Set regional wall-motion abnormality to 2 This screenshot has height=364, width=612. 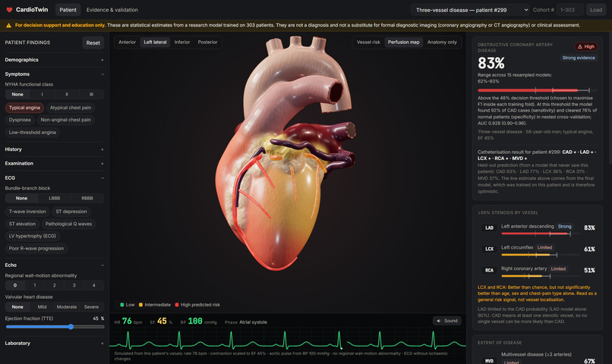[x=54, y=285]
